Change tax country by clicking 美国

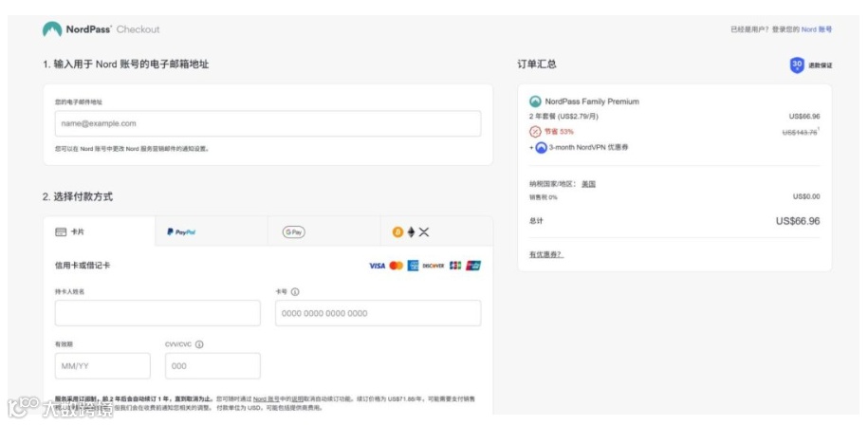click(x=588, y=184)
